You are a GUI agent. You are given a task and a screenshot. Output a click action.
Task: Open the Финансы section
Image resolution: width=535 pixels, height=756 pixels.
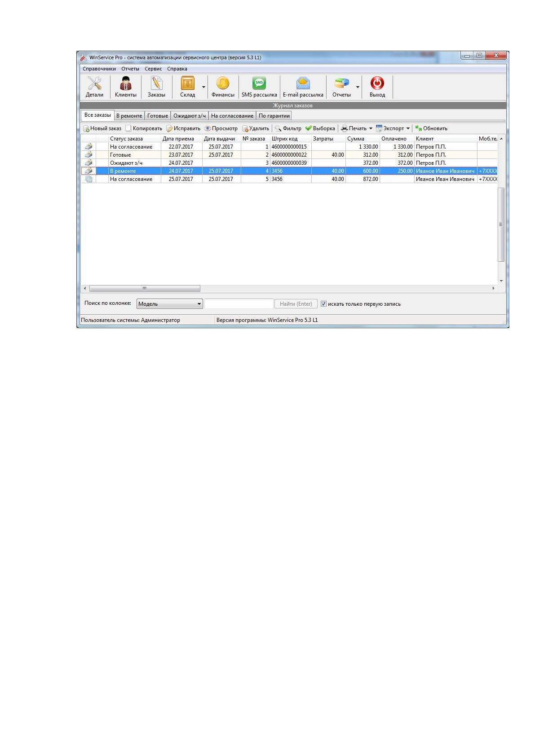(223, 87)
